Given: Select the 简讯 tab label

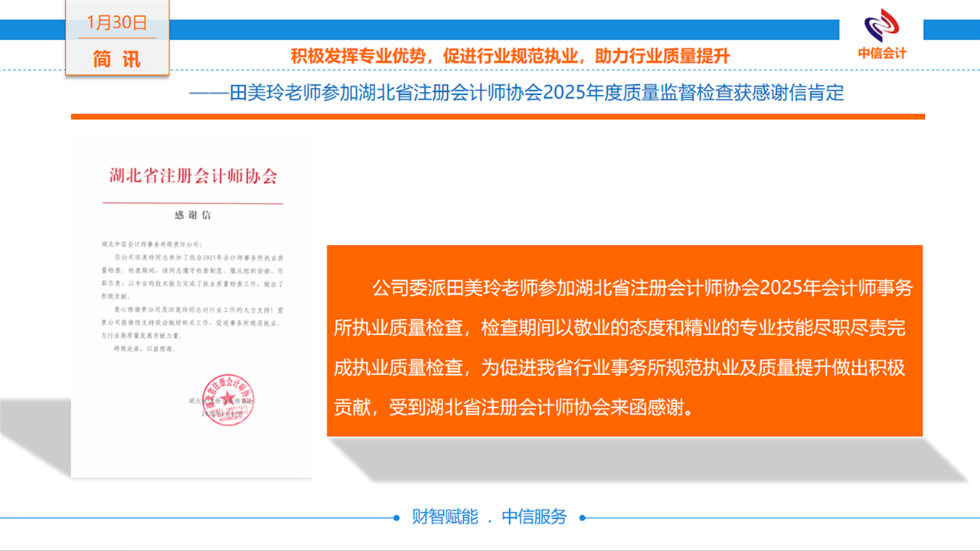Looking at the screenshot, I should [116, 58].
